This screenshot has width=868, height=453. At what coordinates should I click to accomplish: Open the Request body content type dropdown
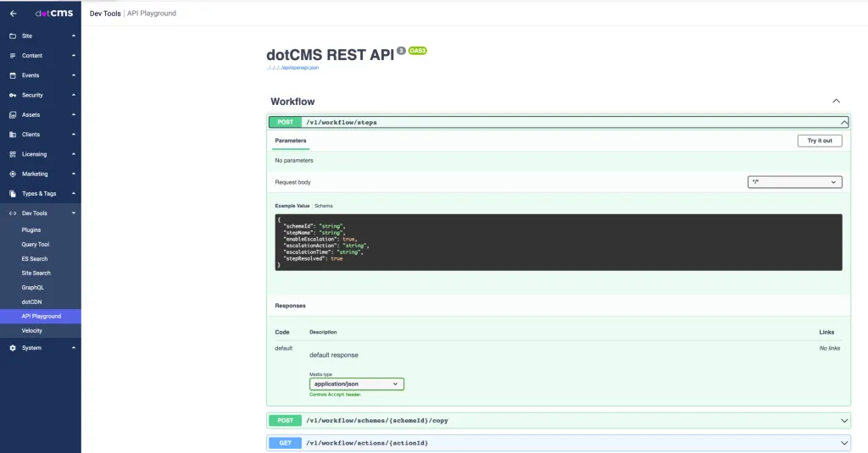coord(794,182)
